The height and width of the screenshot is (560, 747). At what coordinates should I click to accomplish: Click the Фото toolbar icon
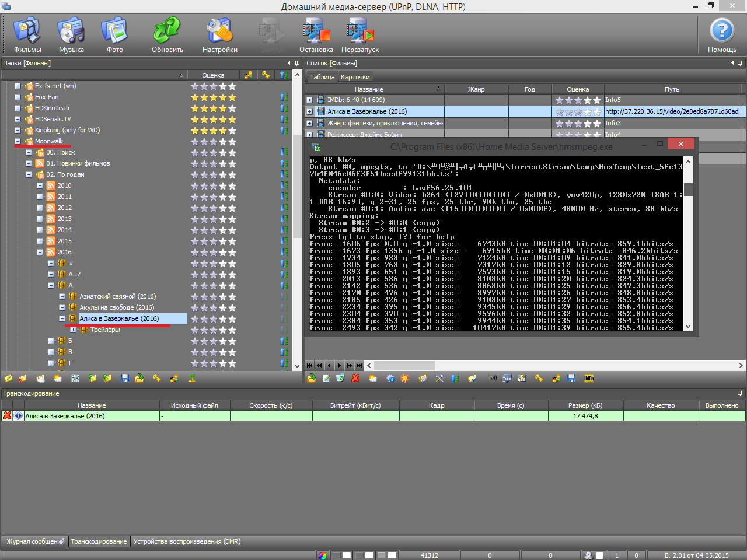[x=114, y=36]
